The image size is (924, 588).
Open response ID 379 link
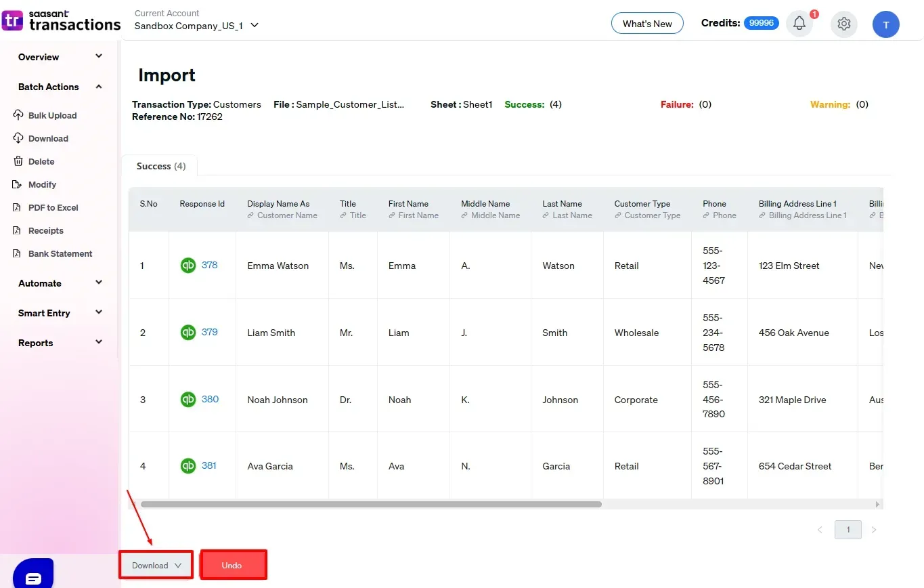(210, 332)
